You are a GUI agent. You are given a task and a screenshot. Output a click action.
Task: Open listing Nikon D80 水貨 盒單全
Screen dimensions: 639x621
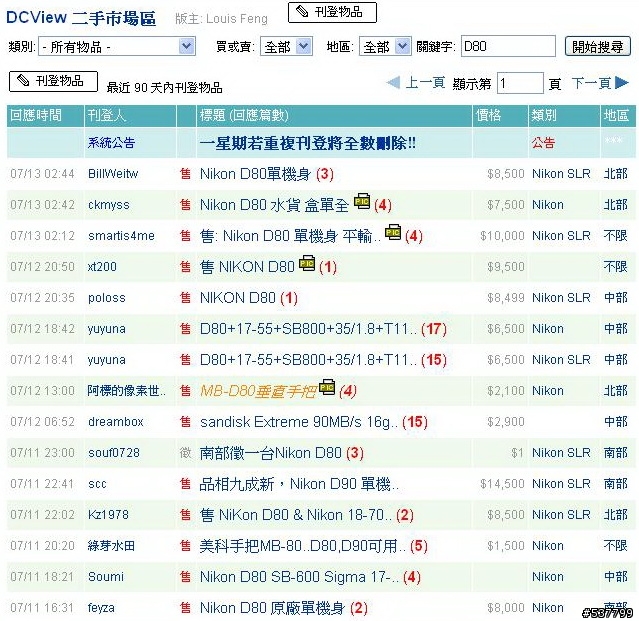(274, 205)
